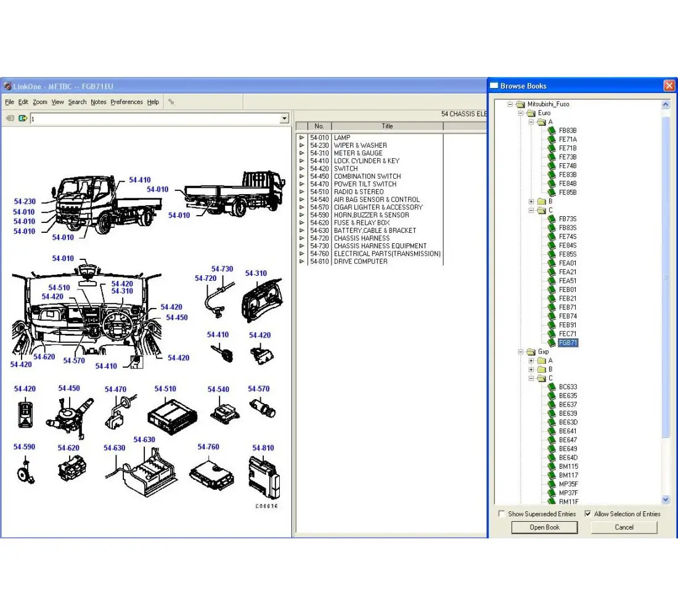Uncheck Allow Selection of Entries
This screenshot has width=678, height=616.
click(587, 514)
